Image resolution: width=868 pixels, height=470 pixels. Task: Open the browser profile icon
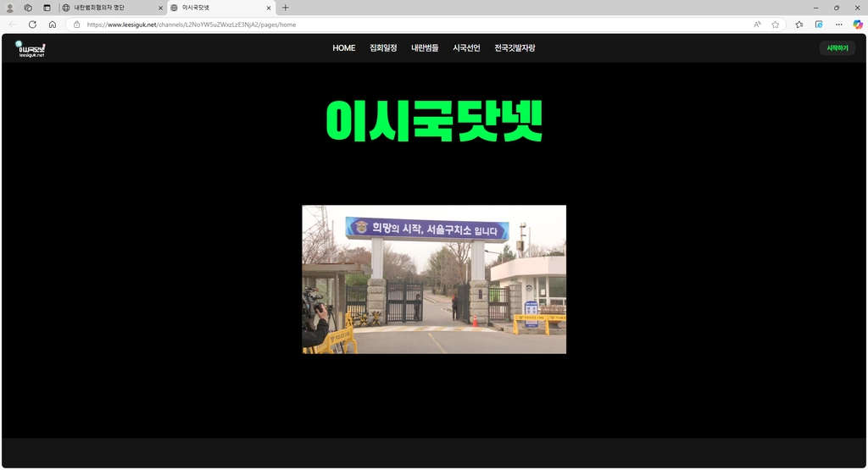(9, 8)
